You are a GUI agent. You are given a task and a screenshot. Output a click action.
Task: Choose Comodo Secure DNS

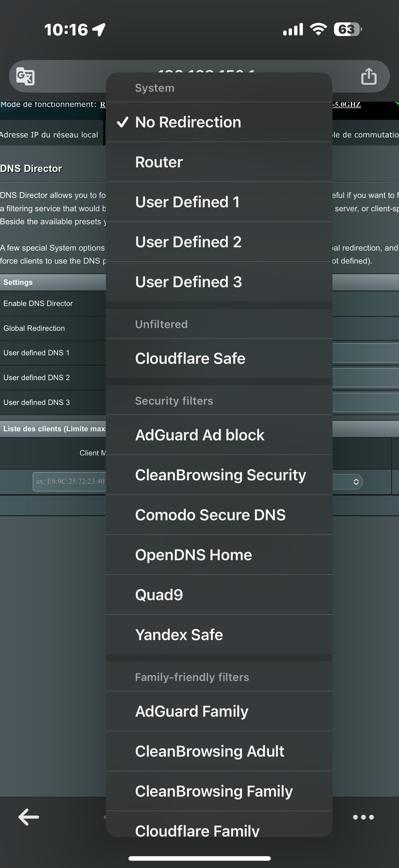[x=219, y=515]
